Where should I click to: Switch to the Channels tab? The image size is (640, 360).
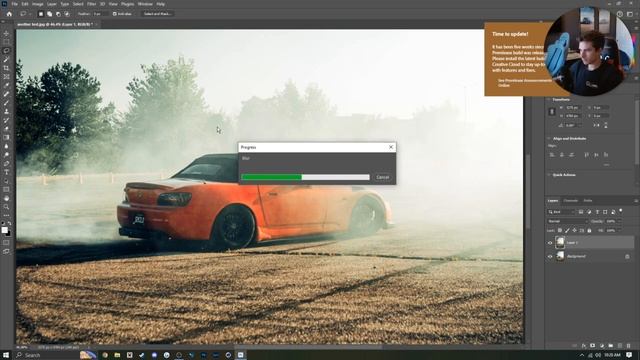pos(571,201)
